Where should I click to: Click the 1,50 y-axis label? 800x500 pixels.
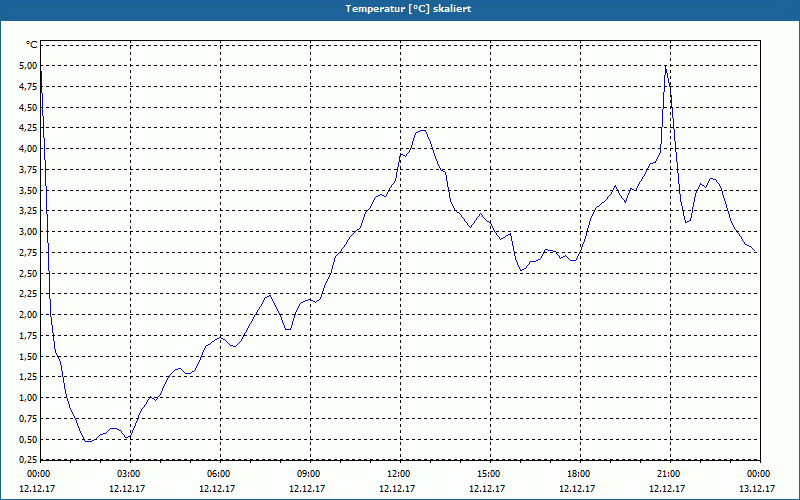point(28,356)
